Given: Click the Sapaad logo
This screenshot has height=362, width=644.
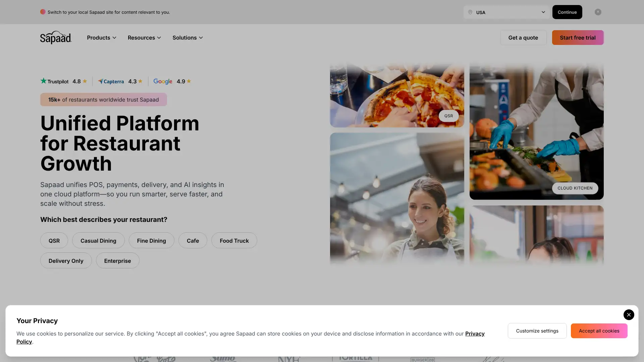Looking at the screenshot, I should click(x=56, y=38).
